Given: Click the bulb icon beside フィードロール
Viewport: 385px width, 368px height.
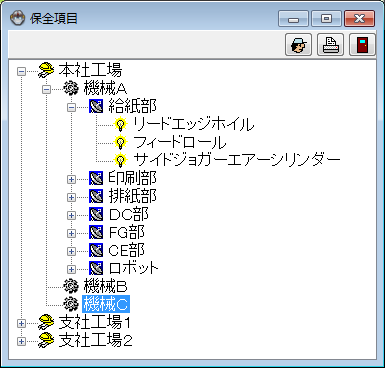Looking at the screenshot, I should tap(120, 143).
